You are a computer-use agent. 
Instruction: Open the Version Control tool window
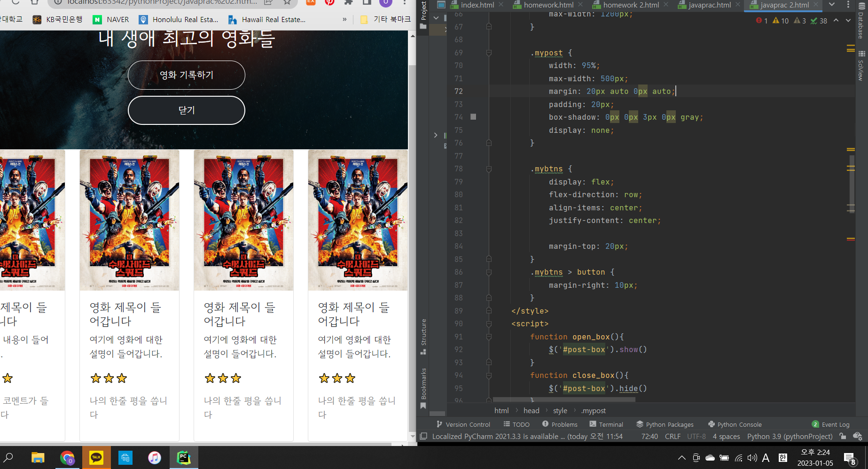point(463,424)
